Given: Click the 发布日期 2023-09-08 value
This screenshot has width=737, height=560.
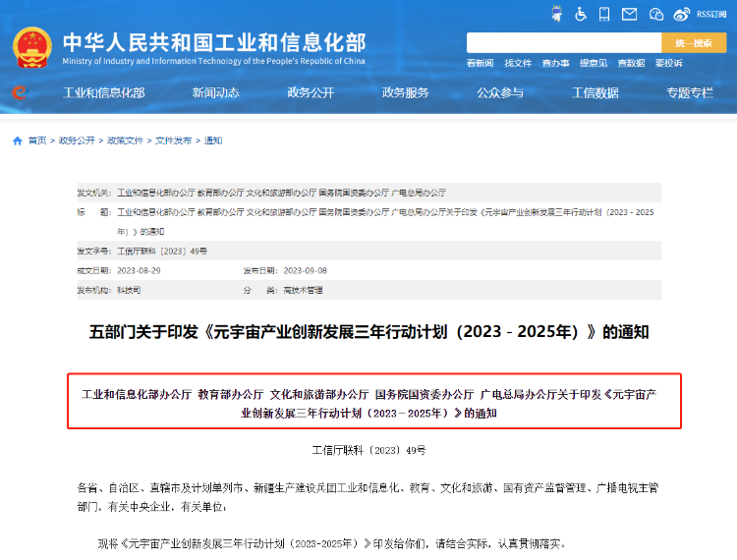Looking at the screenshot, I should [x=305, y=270].
